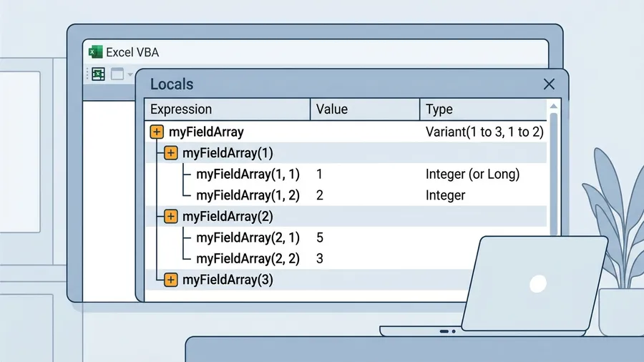
Task: Select the myFieldArray root row label
Action: coord(206,132)
